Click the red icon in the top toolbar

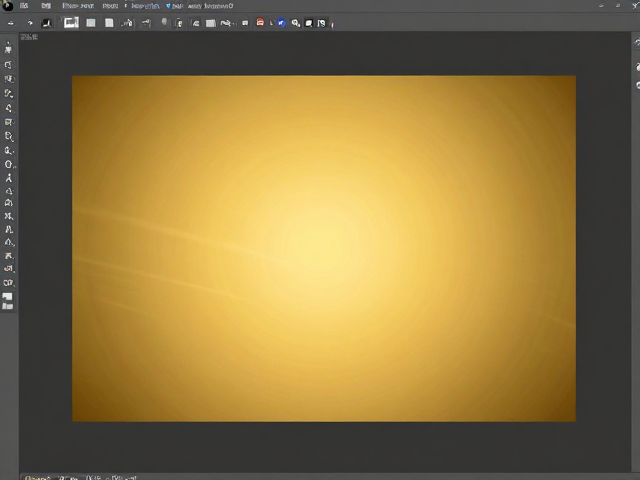click(x=260, y=22)
